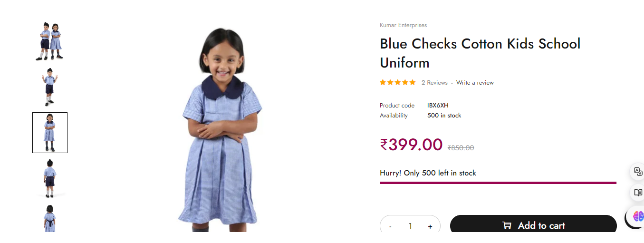Select thumbnail of boy showing peace signs

click(x=50, y=87)
